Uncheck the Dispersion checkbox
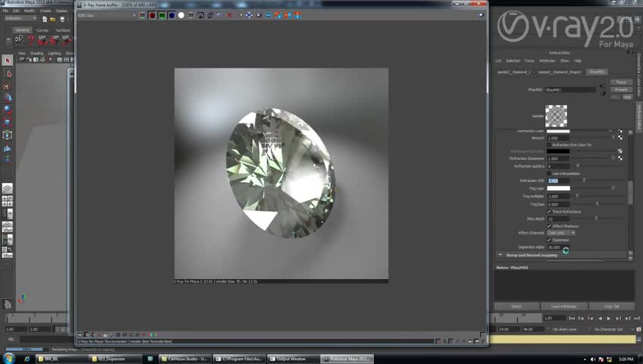643x364 pixels. click(x=549, y=240)
